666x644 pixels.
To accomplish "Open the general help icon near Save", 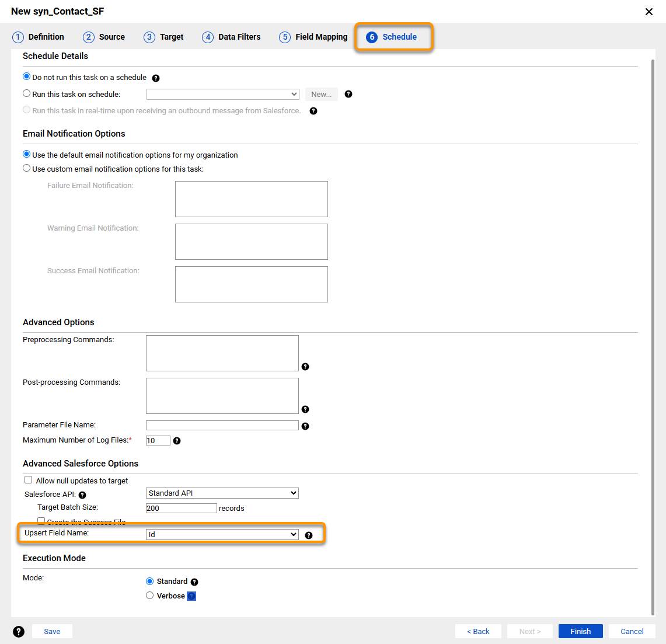I will (19, 632).
